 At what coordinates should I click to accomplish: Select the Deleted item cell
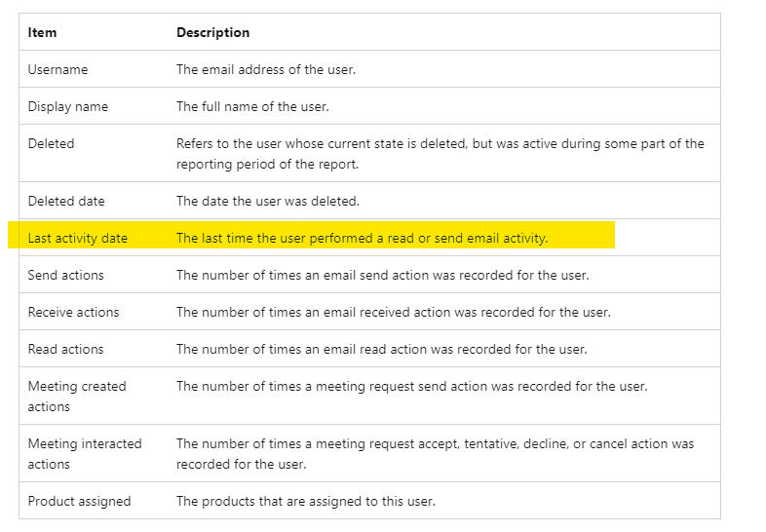51,143
